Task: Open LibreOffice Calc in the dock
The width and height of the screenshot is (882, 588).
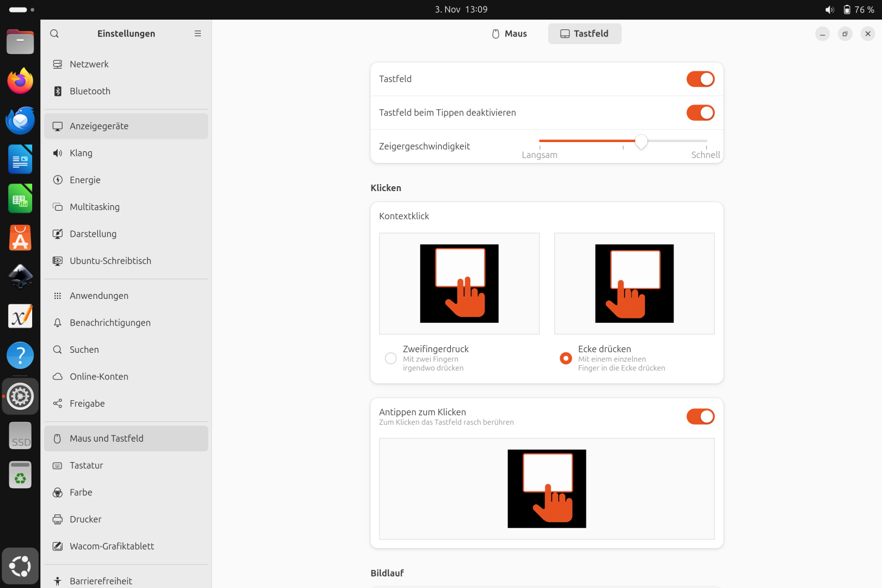Action: tap(20, 199)
